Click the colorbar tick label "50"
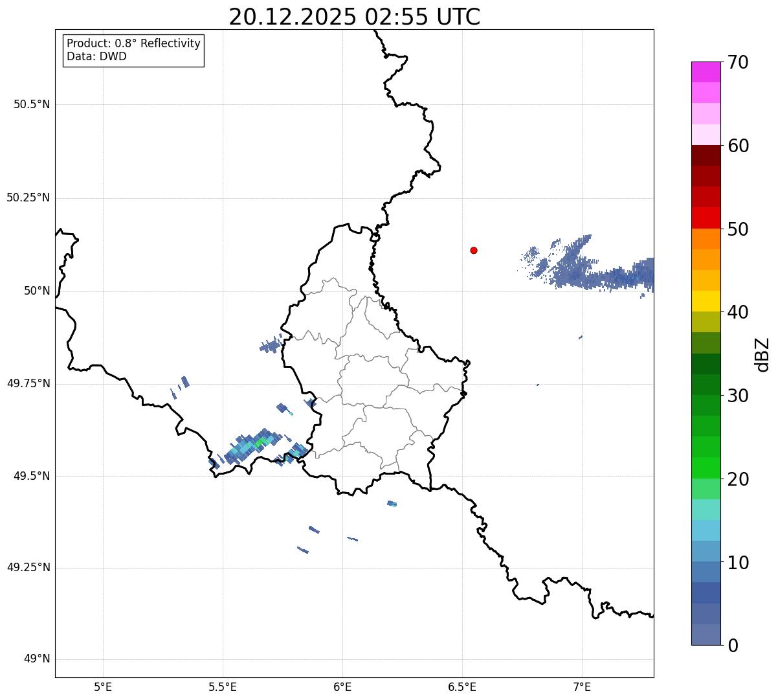 point(737,229)
